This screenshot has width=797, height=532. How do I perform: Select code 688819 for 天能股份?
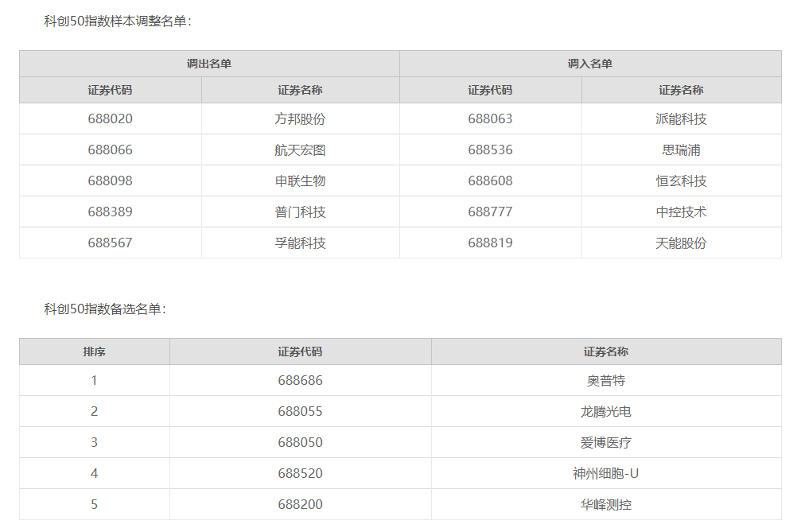490,243
